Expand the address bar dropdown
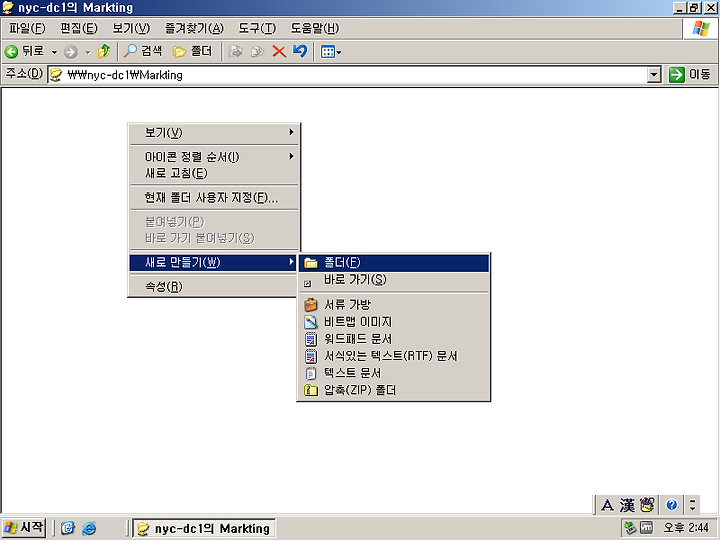The image size is (720, 540). point(653,74)
